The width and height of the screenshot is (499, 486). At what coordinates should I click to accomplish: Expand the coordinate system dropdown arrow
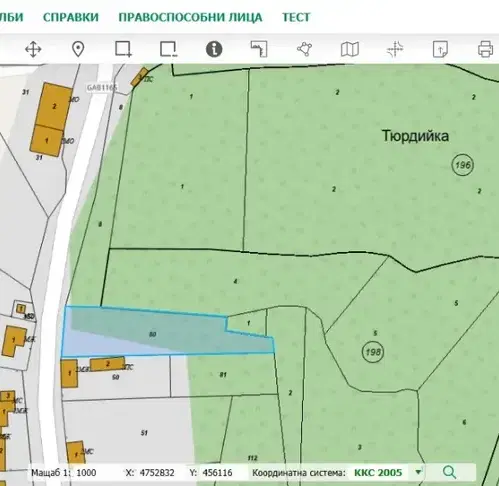(x=418, y=472)
